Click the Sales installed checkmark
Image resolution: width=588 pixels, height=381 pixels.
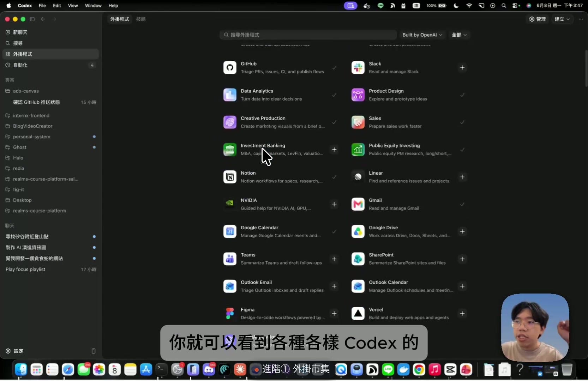pyautogui.click(x=462, y=122)
